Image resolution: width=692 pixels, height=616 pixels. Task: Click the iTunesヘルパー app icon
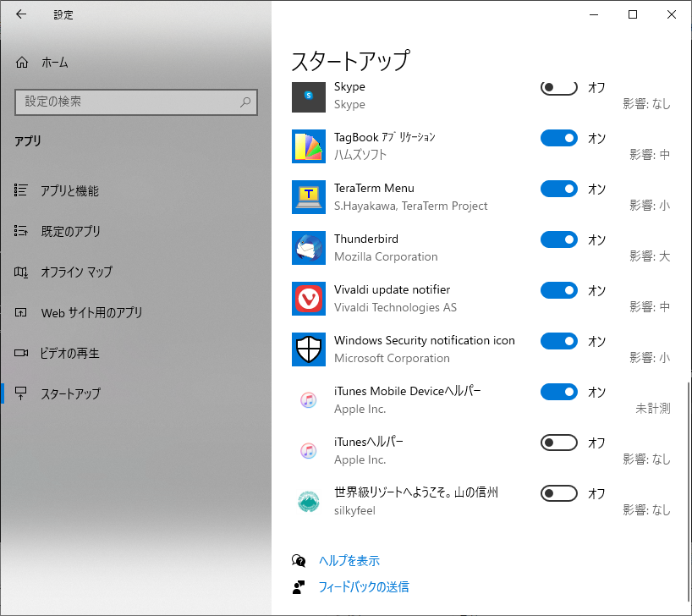point(309,451)
